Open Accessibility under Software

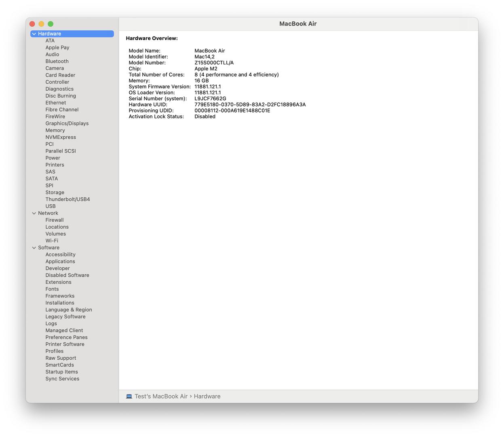point(60,255)
